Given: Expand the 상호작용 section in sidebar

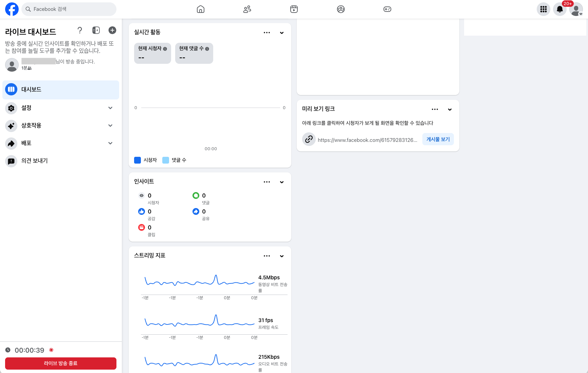Looking at the screenshot, I should [x=110, y=126].
